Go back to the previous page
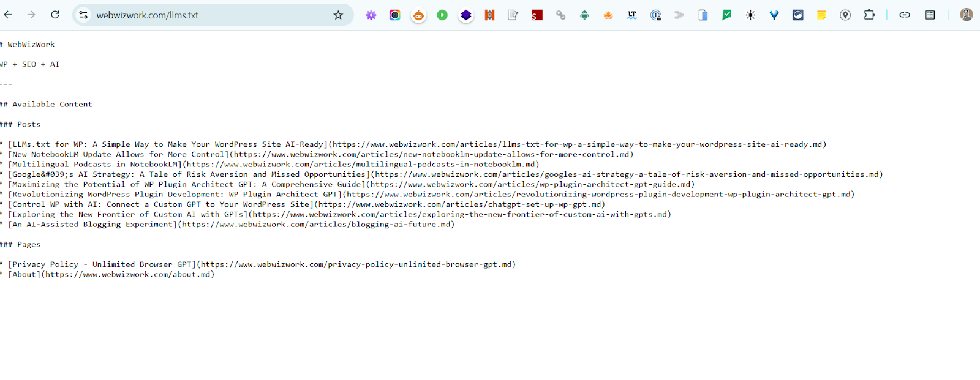This screenshot has height=380, width=980. [x=7, y=15]
